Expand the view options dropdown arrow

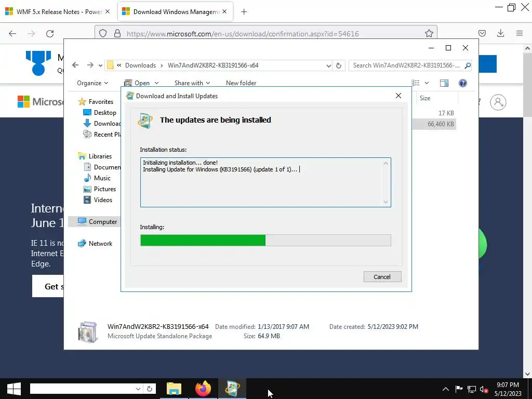[x=427, y=83]
